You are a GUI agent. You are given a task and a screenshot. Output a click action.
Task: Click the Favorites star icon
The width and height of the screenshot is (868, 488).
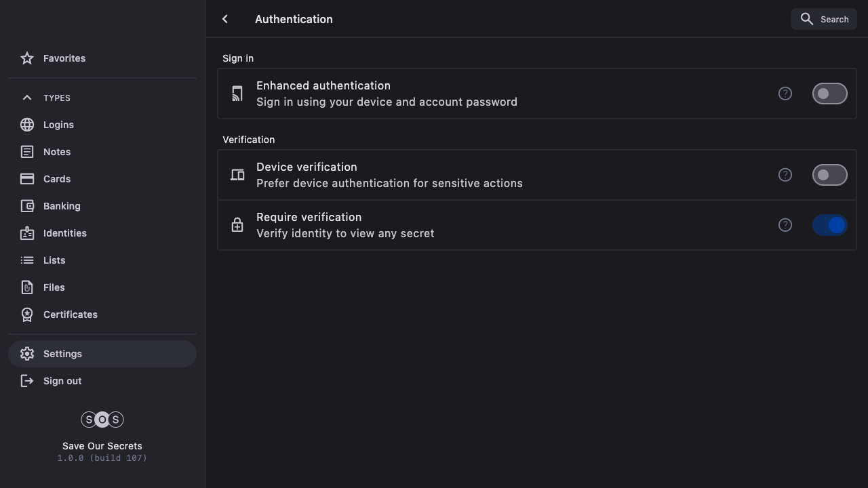point(27,58)
